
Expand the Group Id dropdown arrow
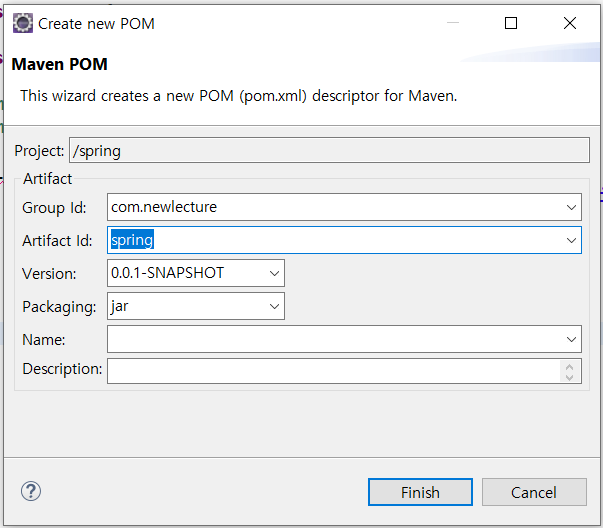571,208
